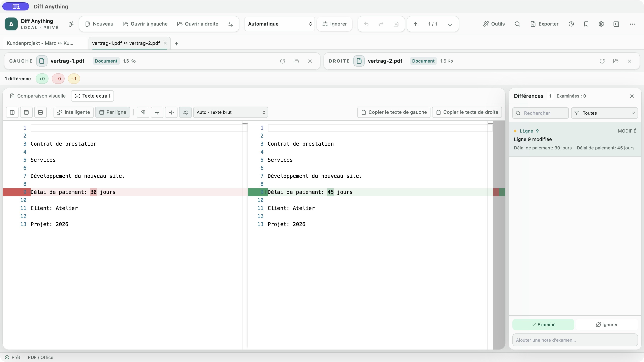Open settings gear icon

coord(601,24)
